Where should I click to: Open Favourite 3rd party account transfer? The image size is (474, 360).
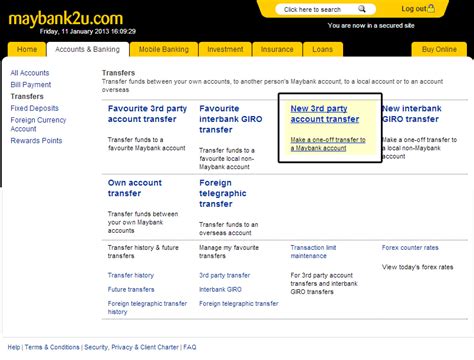click(147, 114)
